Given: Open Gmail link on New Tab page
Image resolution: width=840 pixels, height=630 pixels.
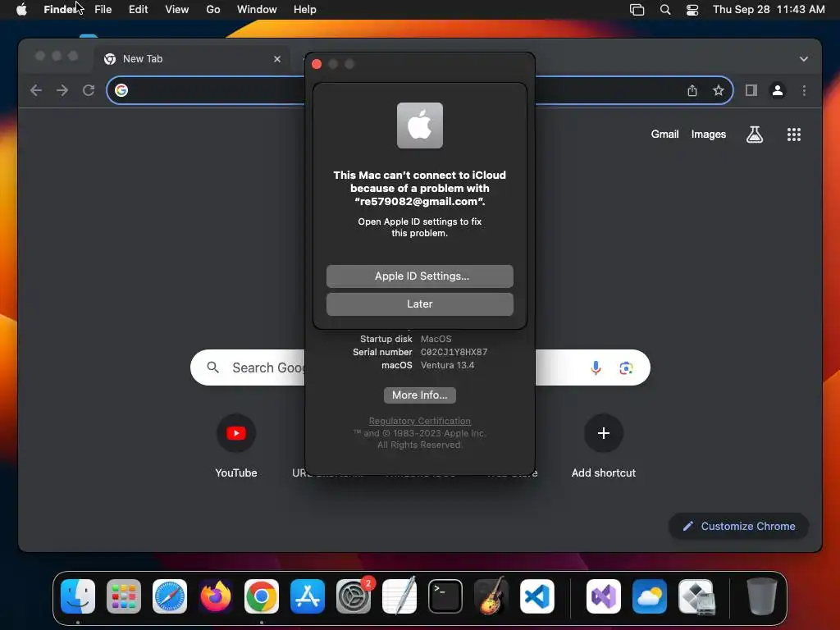Looking at the screenshot, I should (x=664, y=135).
